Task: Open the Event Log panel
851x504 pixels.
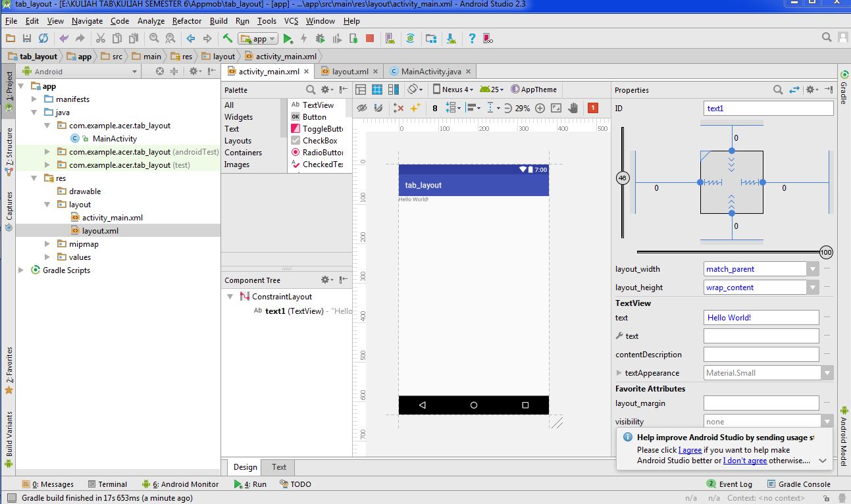Action: point(729,484)
